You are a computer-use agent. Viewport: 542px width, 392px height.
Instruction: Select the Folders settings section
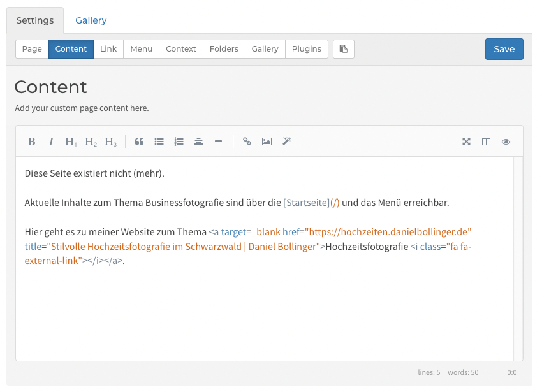[x=224, y=49]
